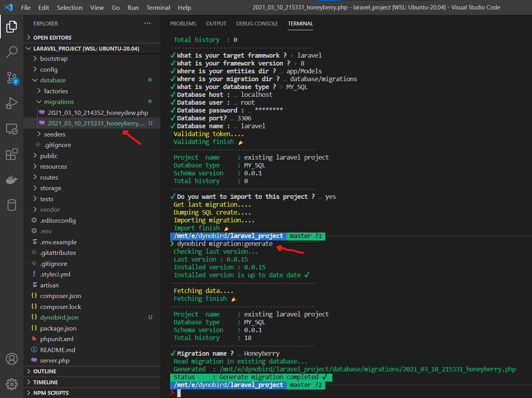The height and width of the screenshot is (398, 532).
Task: Open the Run menu
Action: pos(133,7)
